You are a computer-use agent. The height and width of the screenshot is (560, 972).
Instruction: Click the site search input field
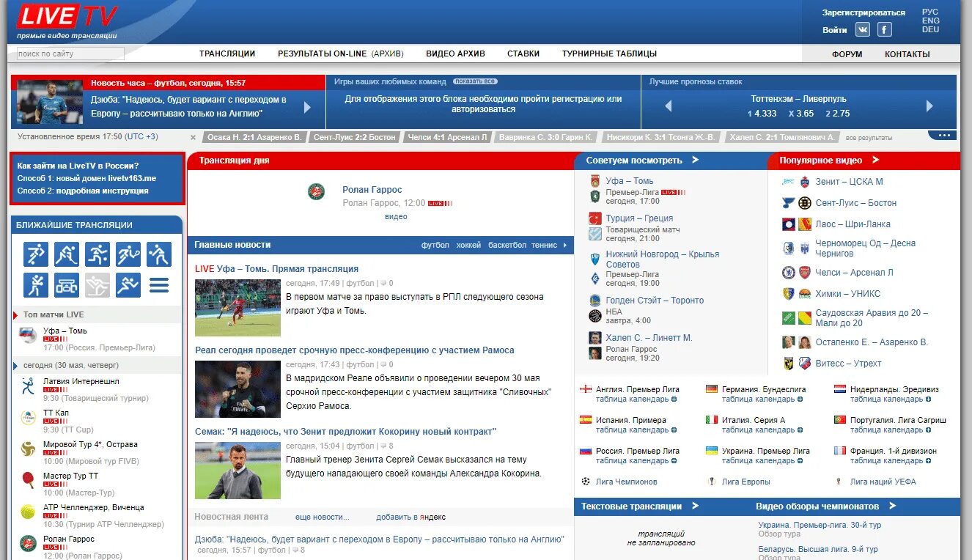coord(70,54)
